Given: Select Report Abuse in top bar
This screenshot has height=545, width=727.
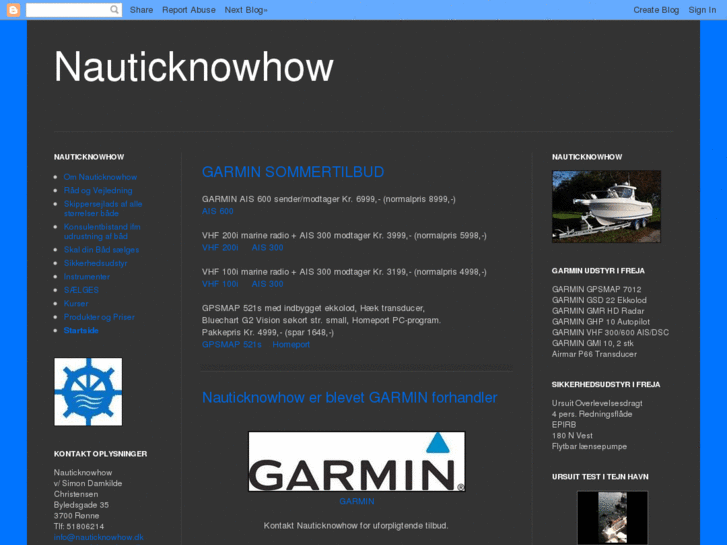Looking at the screenshot, I should pos(189,10).
